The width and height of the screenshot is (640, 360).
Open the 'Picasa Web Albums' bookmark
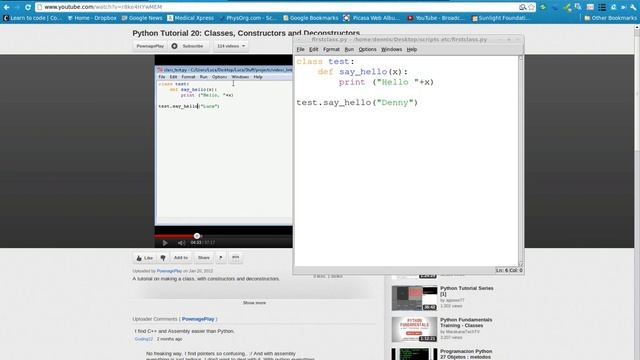click(371, 18)
